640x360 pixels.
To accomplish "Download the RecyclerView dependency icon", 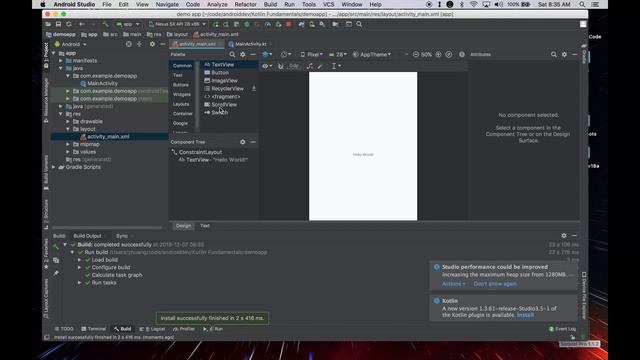I will point(253,89).
